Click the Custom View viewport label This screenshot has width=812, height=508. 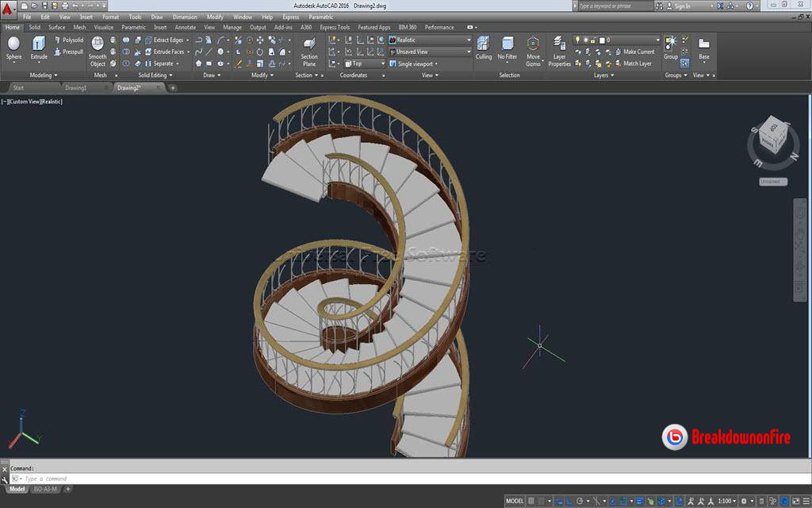click(x=25, y=102)
